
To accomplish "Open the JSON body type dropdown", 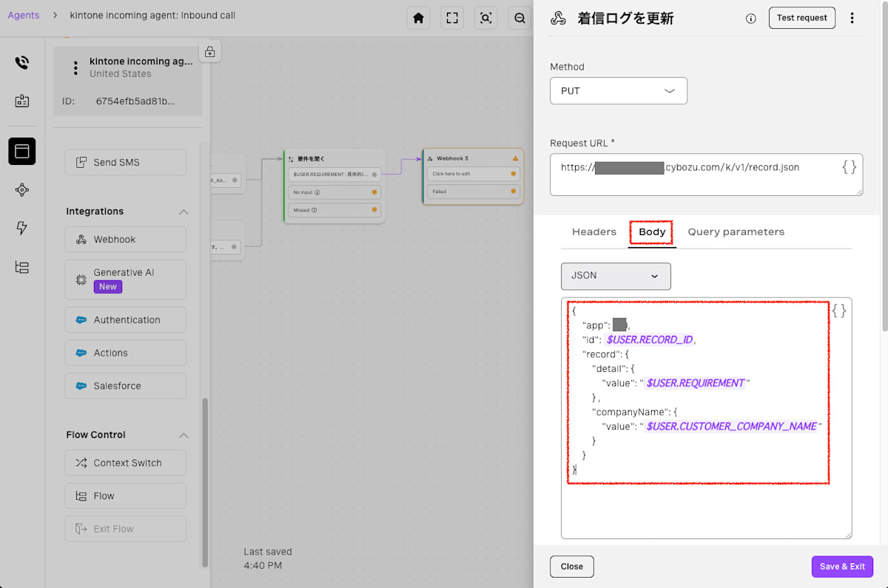I will point(616,276).
